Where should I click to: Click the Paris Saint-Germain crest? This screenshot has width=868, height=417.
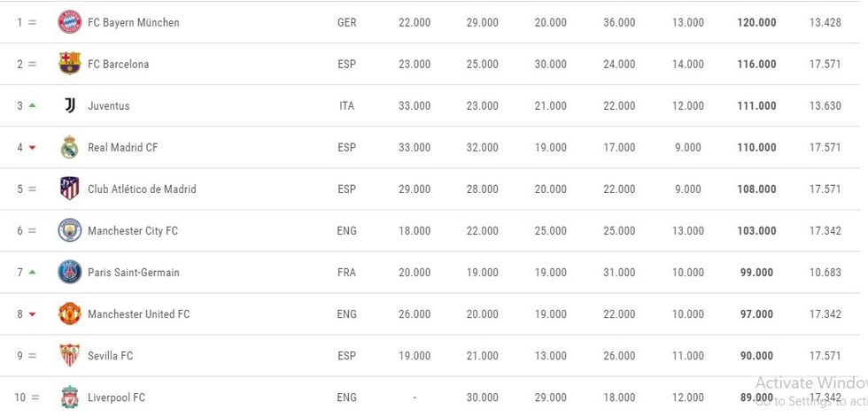[69, 272]
